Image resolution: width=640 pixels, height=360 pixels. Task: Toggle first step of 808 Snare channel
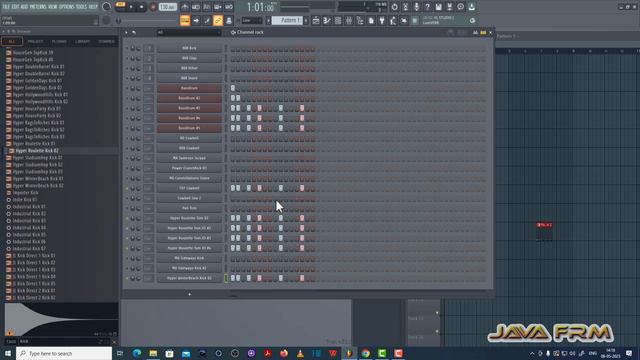click(233, 78)
